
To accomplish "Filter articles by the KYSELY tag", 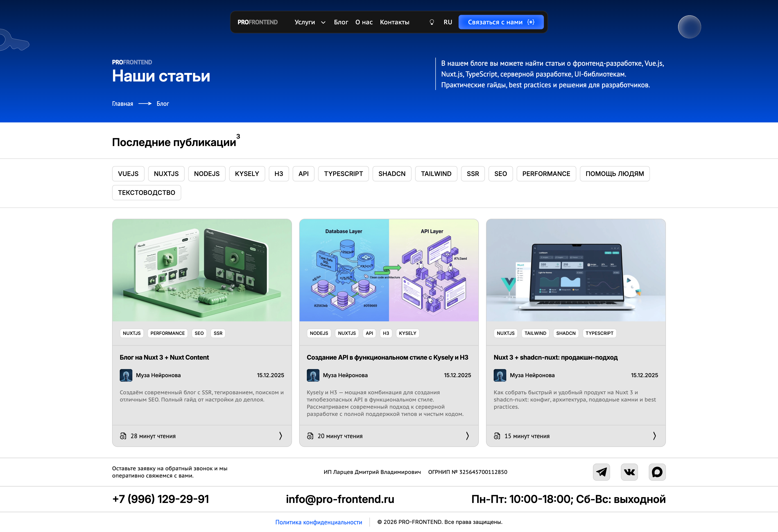I will tap(247, 174).
